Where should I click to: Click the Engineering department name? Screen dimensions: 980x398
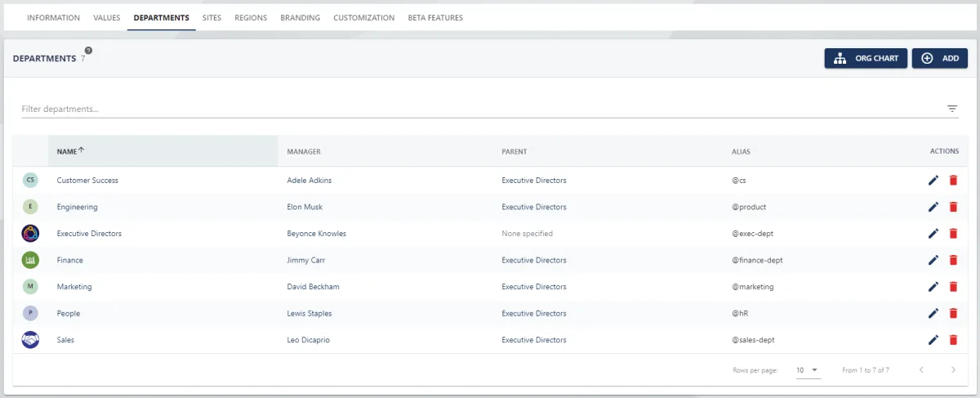click(77, 207)
